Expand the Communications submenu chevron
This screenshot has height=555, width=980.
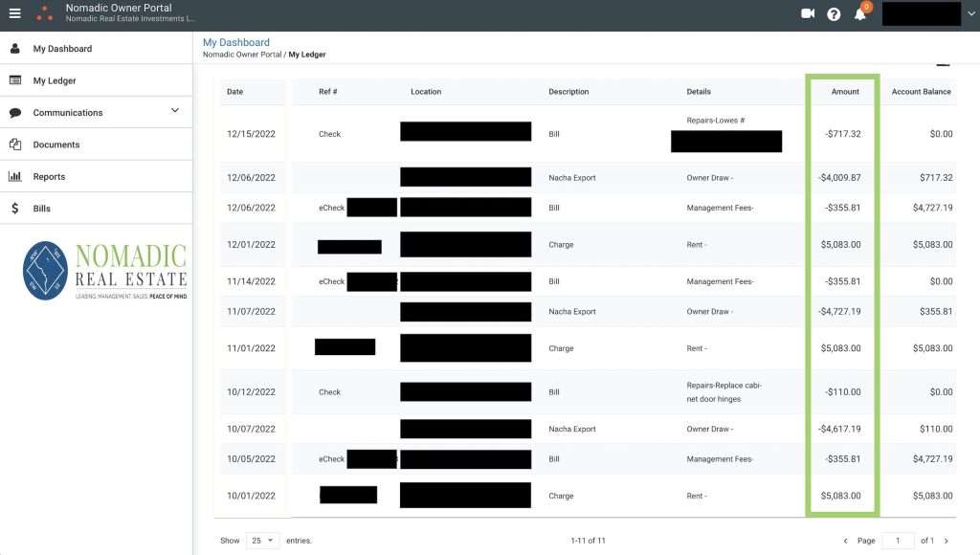click(175, 111)
